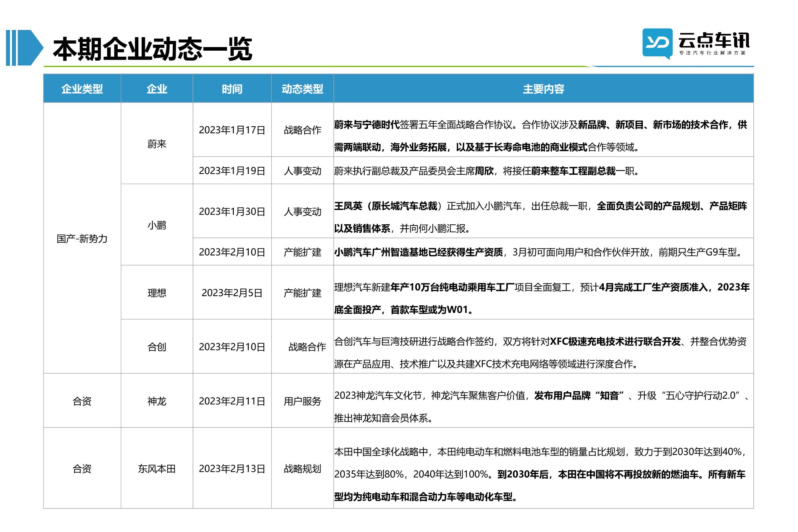Select the date 2023年1月17日

232,130
